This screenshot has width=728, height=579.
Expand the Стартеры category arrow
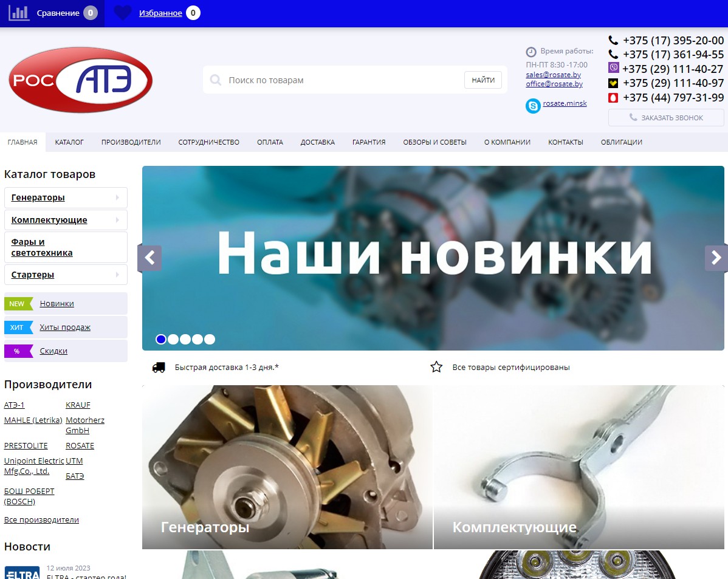[x=117, y=275]
